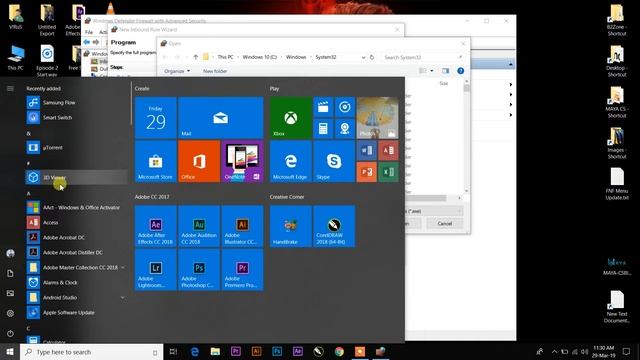Open the Microsoft Store tile
This screenshot has width=640, height=360.
(156, 161)
